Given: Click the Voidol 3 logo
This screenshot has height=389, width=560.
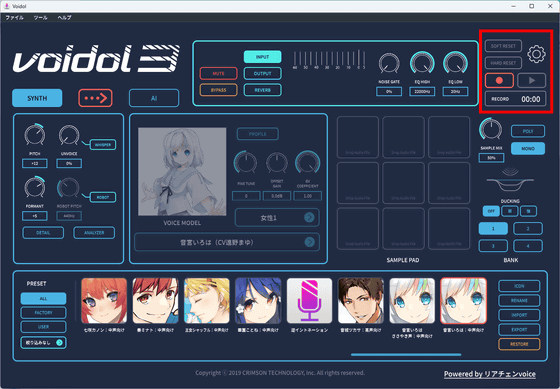Looking at the screenshot, I should (x=96, y=59).
